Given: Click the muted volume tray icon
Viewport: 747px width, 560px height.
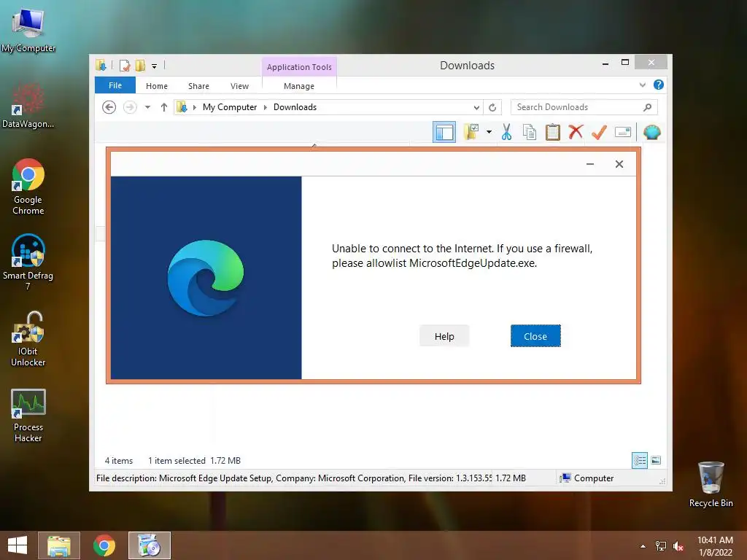Looking at the screenshot, I should point(678,546).
